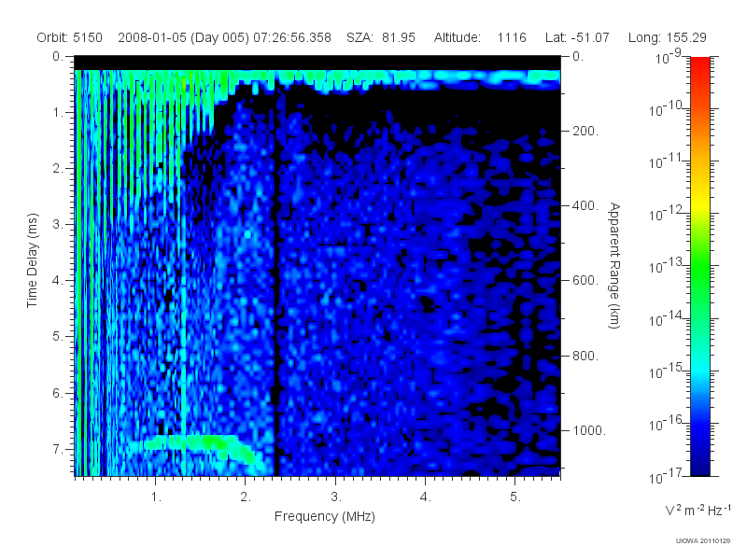Click the 'UIOWA 20110129' credit text
The height and width of the screenshot is (560, 747).
coord(703,541)
